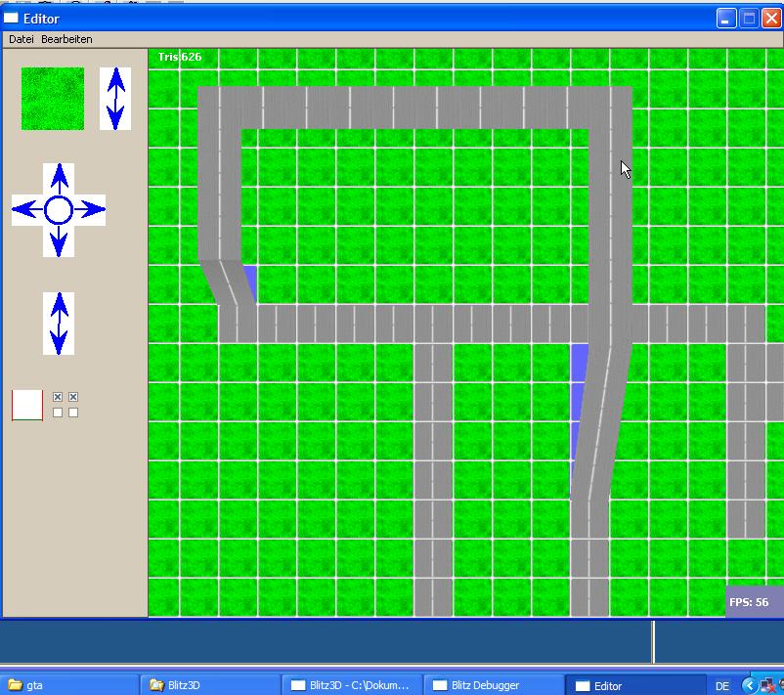The image size is (784, 695).
Task: Click the vertical double arrow beside grass texture
Action: [115, 99]
